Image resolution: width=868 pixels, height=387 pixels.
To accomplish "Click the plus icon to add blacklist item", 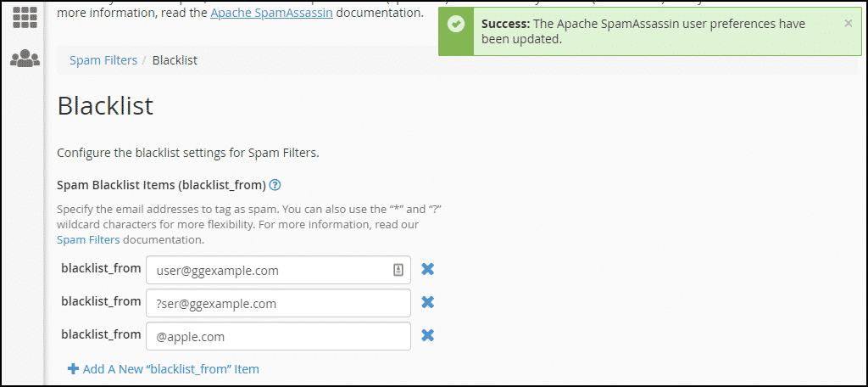I will (73, 368).
